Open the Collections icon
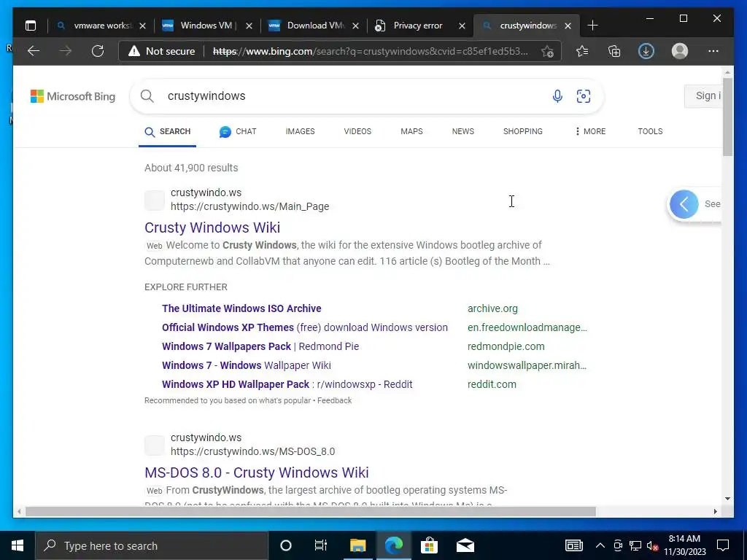Screen dimensions: 747x560 [614, 51]
